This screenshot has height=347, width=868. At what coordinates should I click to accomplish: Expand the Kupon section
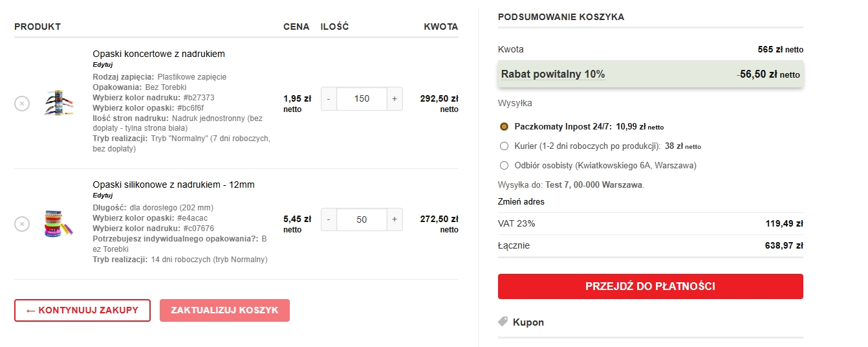528,322
